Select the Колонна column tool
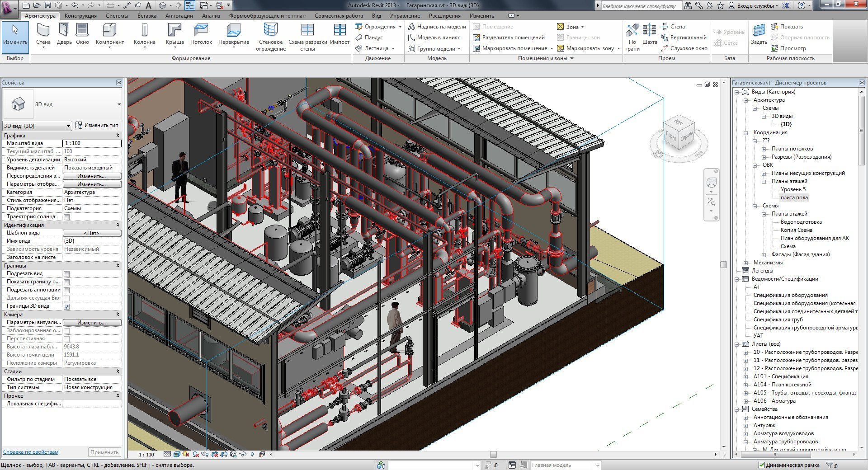The image size is (868, 470). [x=145, y=35]
